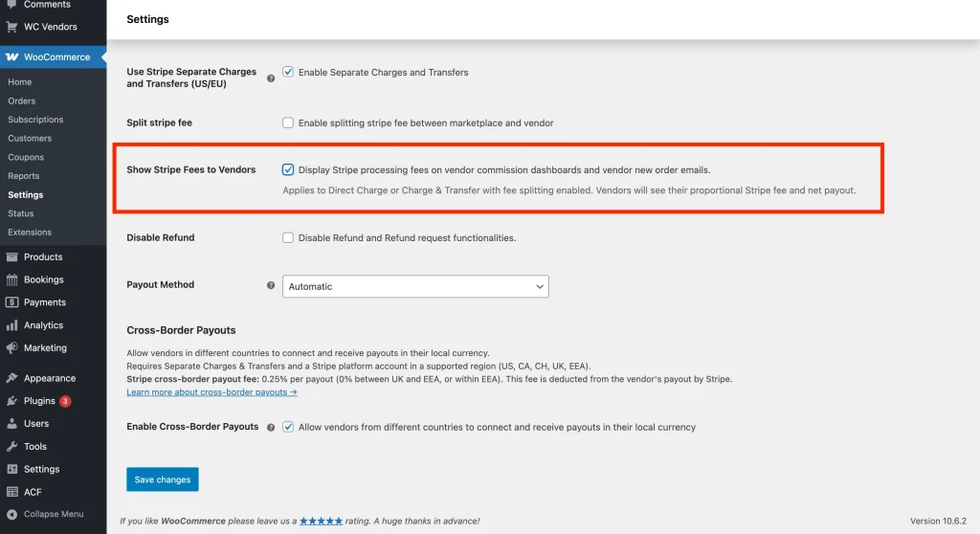Click the Marketing megaphone icon
980x534 pixels.
click(x=11, y=347)
